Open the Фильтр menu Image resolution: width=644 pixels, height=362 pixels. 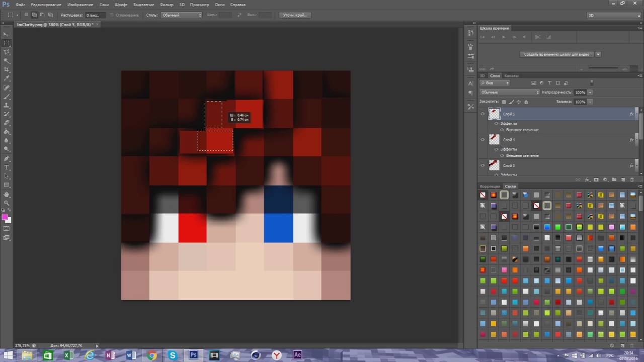tap(167, 5)
